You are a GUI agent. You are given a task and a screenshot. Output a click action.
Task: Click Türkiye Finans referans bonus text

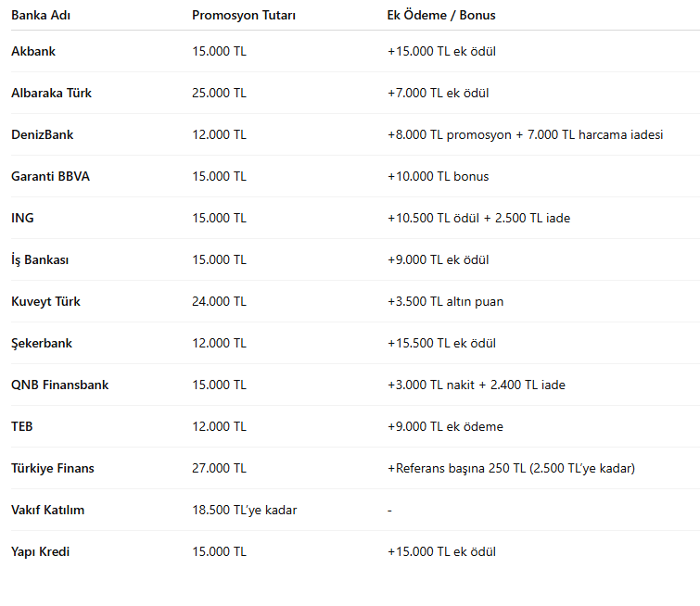click(511, 468)
